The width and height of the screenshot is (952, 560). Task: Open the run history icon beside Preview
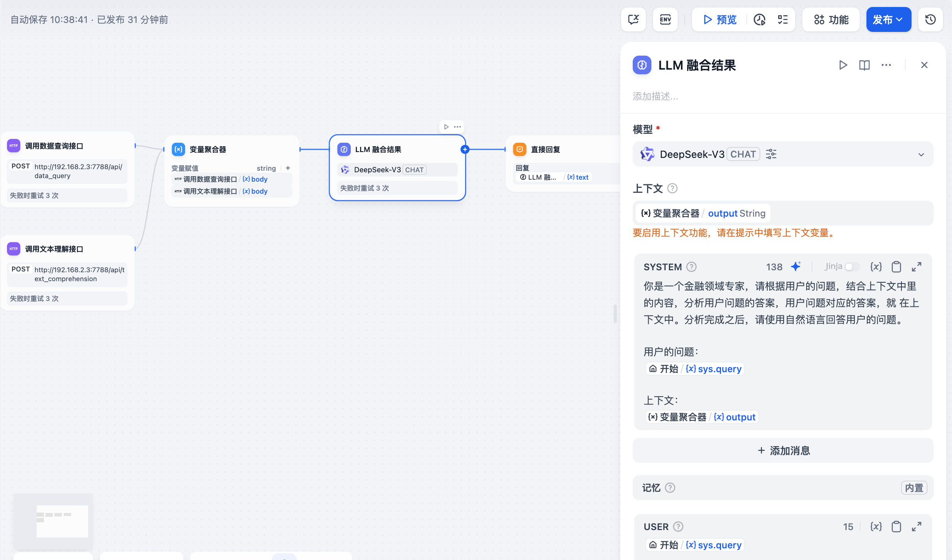[x=759, y=19]
